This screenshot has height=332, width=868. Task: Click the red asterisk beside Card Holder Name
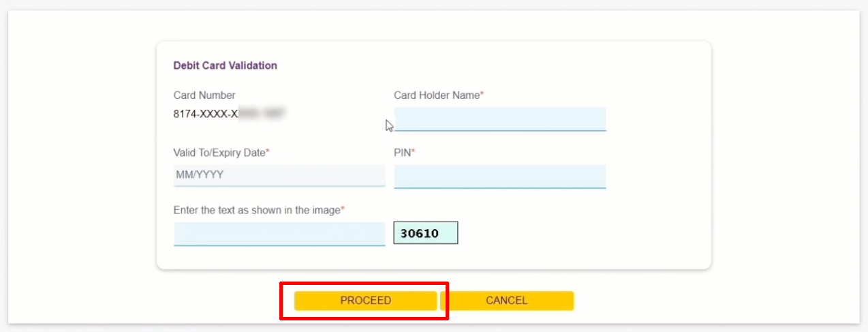point(482,95)
